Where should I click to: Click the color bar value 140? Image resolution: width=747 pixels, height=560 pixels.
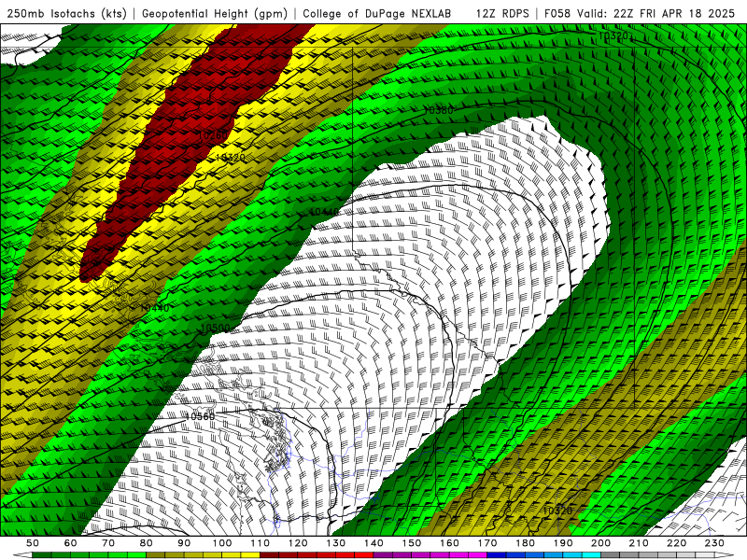373,543
